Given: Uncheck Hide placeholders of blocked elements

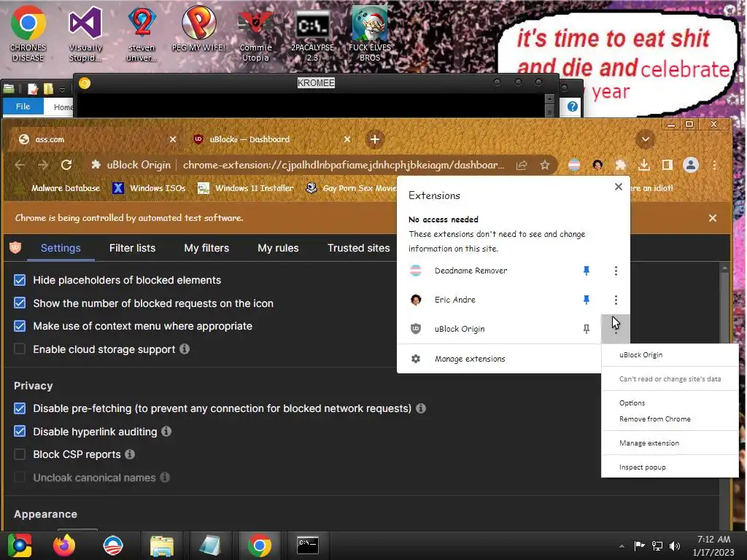Looking at the screenshot, I should tap(20, 280).
